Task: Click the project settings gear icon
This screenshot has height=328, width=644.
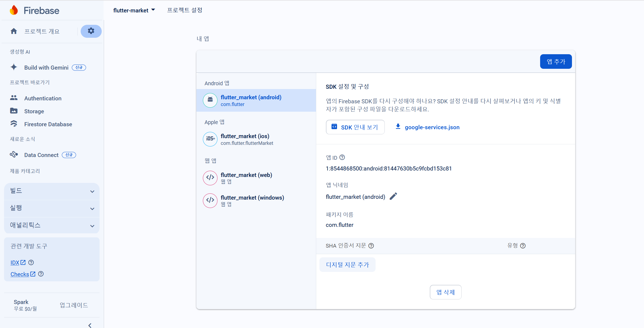Action: pyautogui.click(x=91, y=31)
